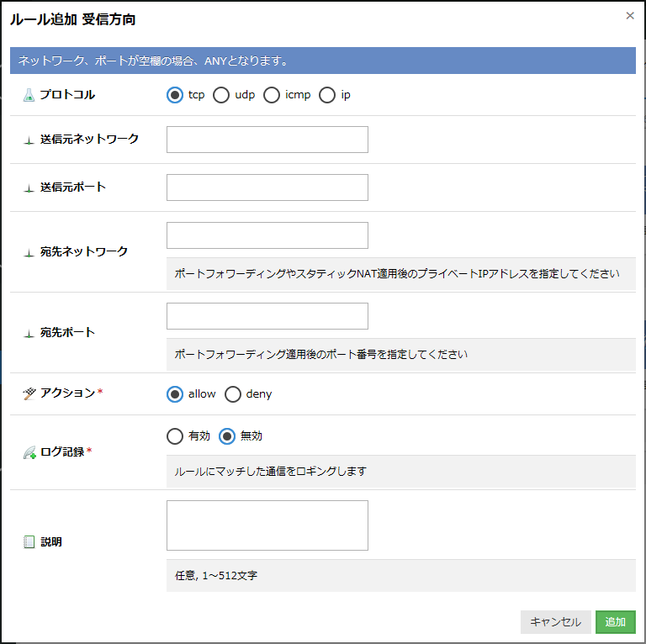The image size is (646, 644).
Task: Click the 説明 description text area
Action: click(x=267, y=525)
